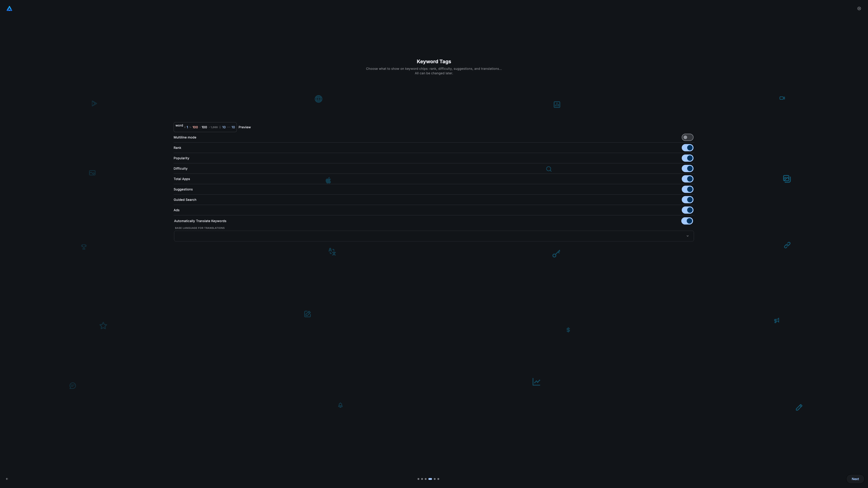Jump to the first onboarding step dot
This screenshot has height=488, width=868.
tap(418, 479)
